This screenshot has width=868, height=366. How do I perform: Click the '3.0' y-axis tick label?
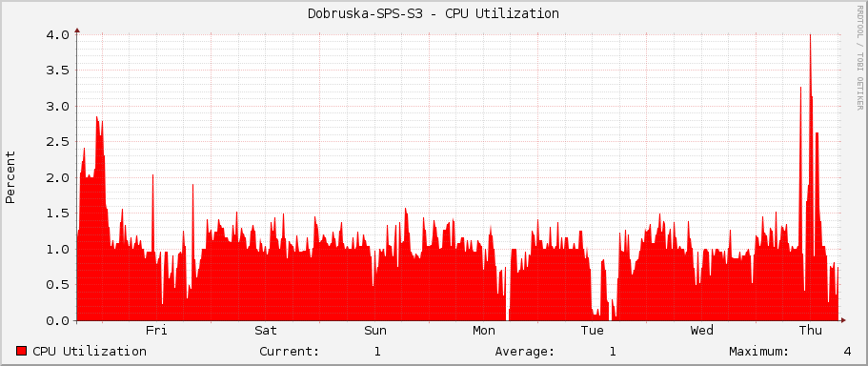57,106
